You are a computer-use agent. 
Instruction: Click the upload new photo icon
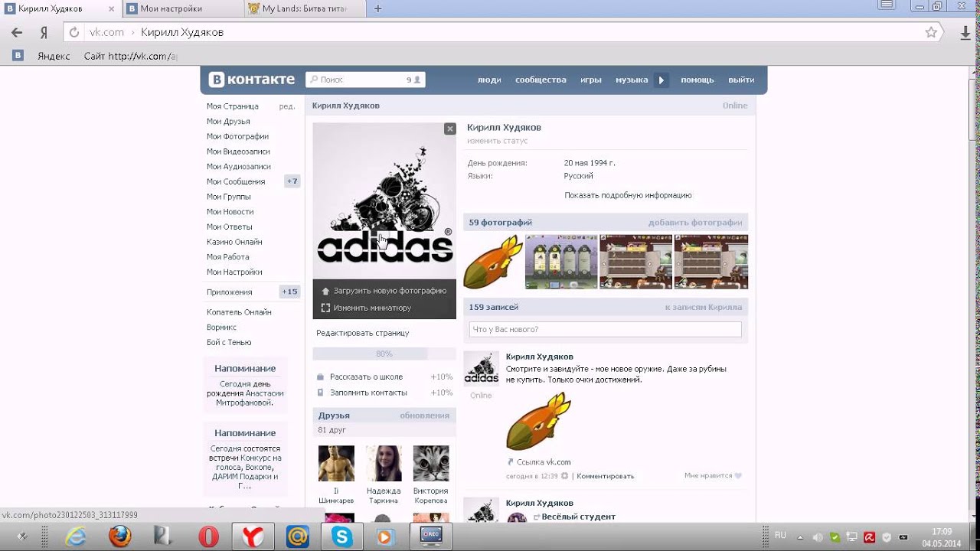325,292
